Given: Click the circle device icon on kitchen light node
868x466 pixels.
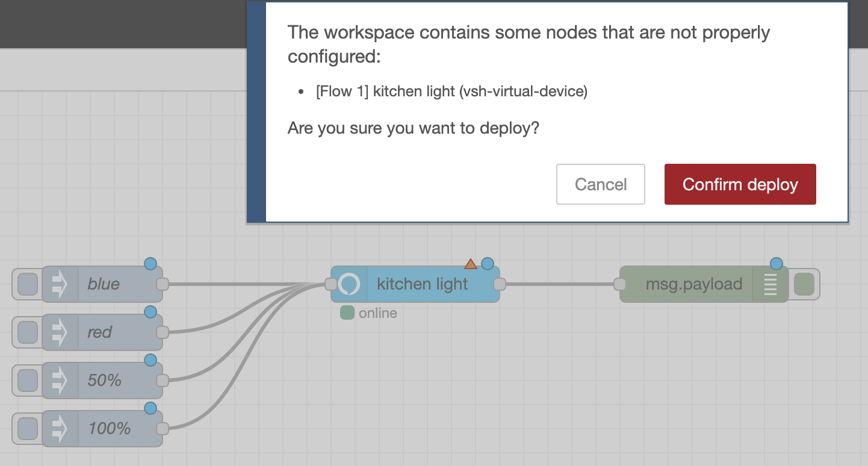Looking at the screenshot, I should [x=349, y=284].
